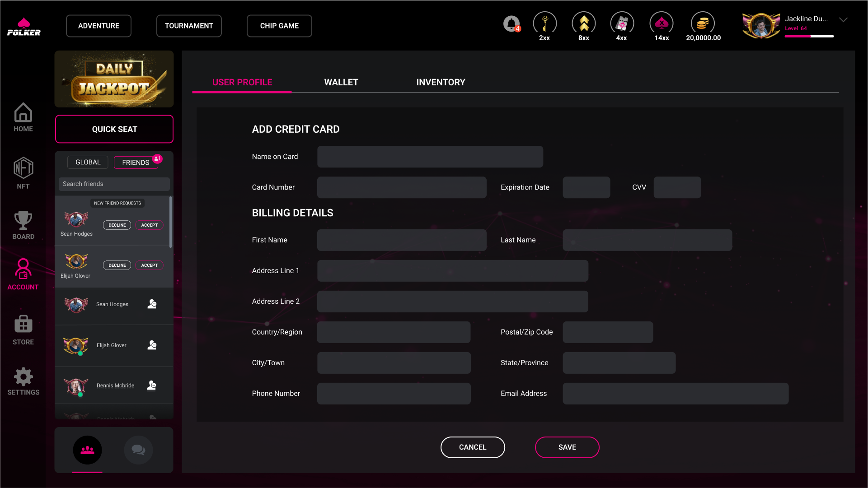Switch list to Friends filter
This screenshot has width=868, height=488.
[136, 163]
